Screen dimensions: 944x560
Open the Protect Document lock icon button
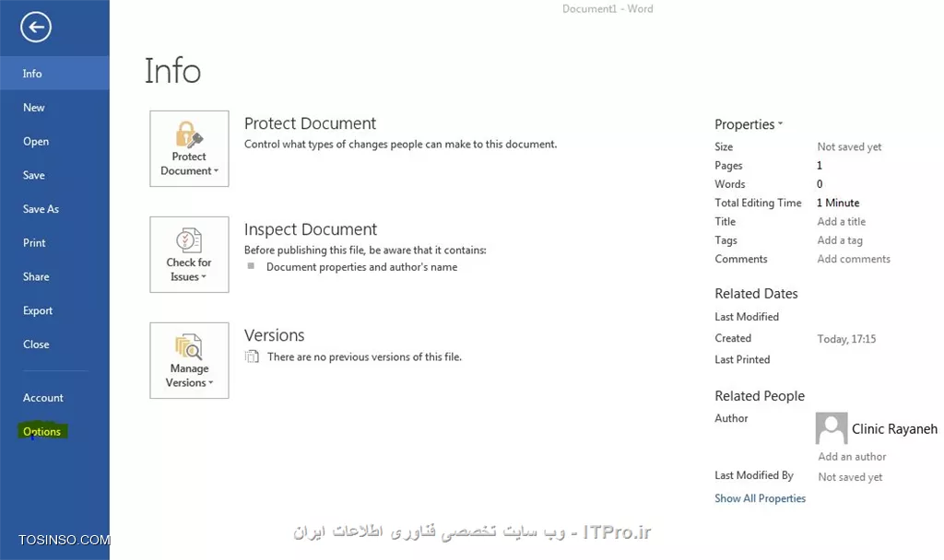point(189,148)
